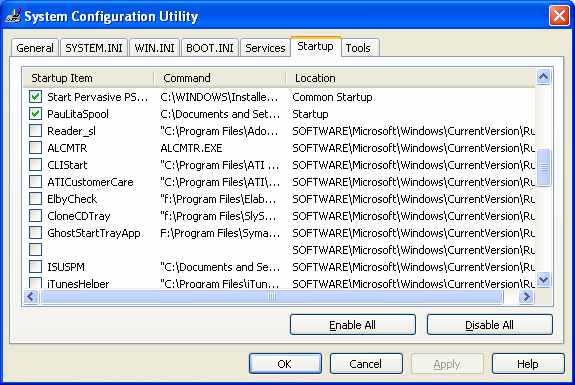Click the list's scroll down arrow
Image resolution: width=575 pixels, height=385 pixels.
pyautogui.click(x=543, y=280)
